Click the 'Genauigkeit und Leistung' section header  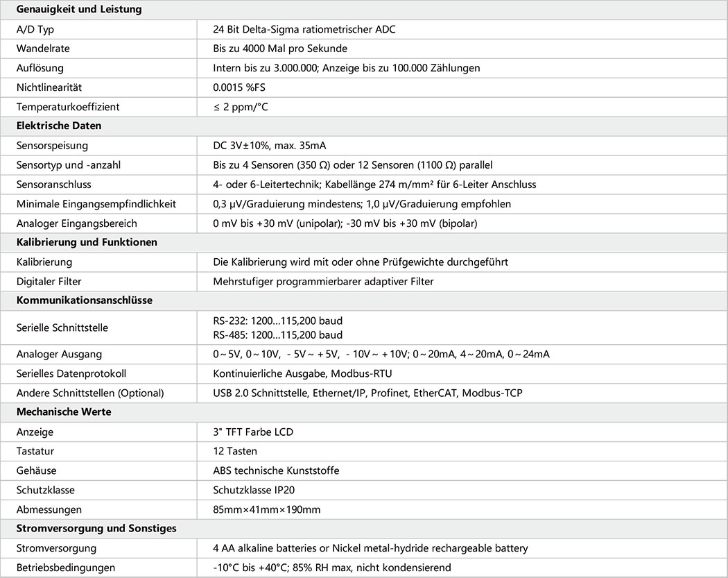click(79, 10)
